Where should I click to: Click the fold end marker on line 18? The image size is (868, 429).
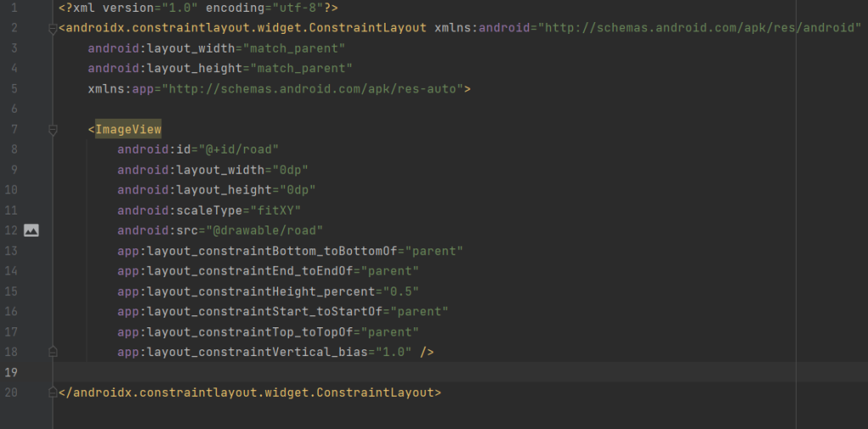(53, 351)
